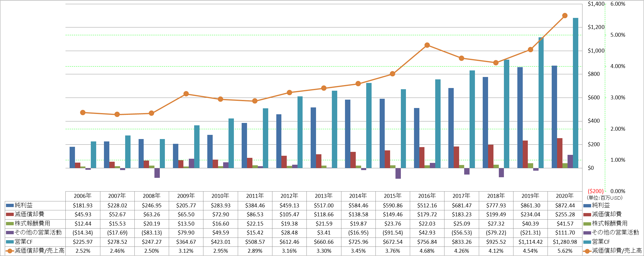
Task: Click the 純利益 value $872.44
Action: 565,206
